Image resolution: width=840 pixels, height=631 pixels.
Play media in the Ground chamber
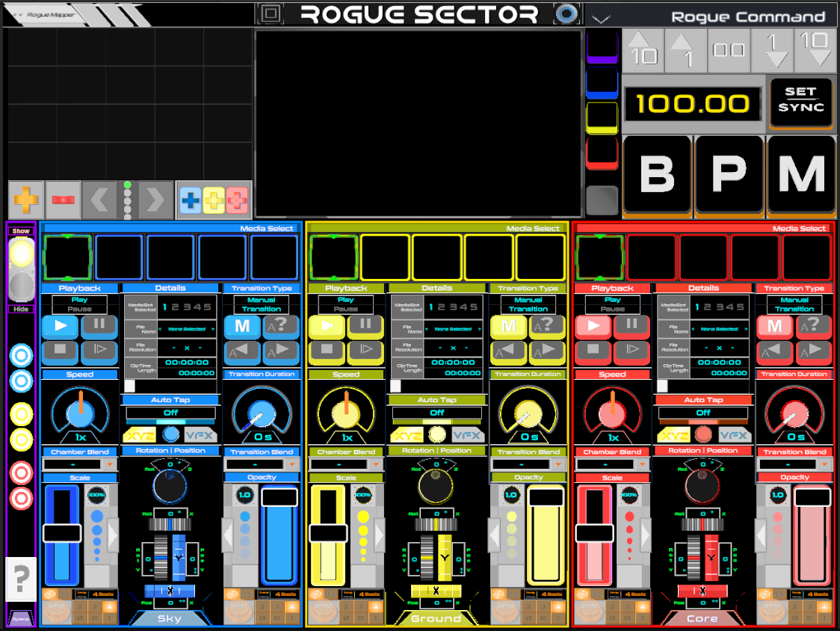(327, 326)
